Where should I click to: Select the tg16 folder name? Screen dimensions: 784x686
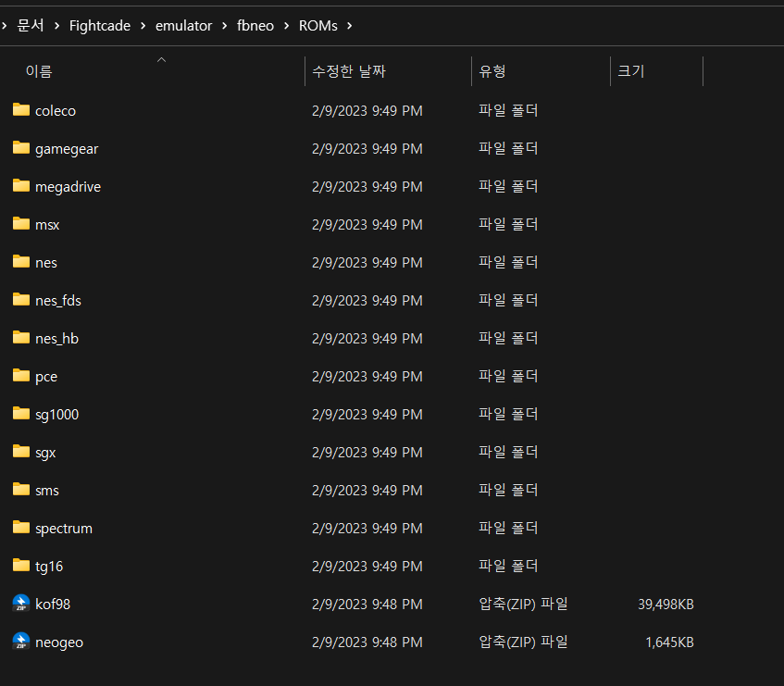point(49,567)
